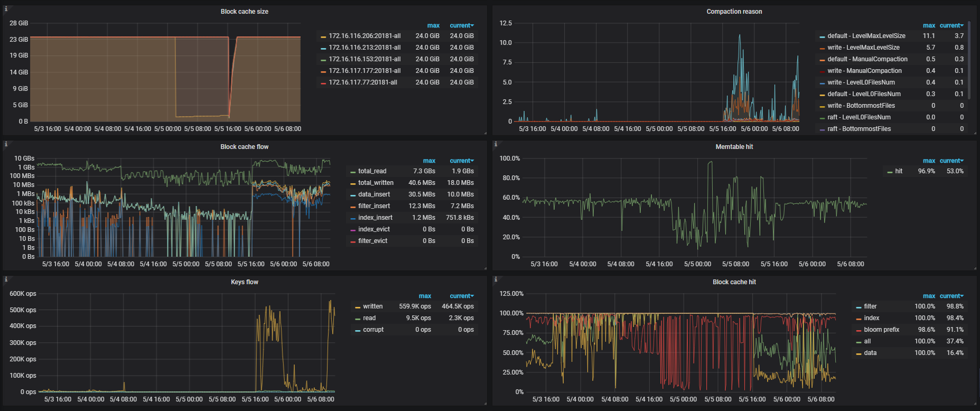Sort Block cache size legend by current column

point(461,25)
